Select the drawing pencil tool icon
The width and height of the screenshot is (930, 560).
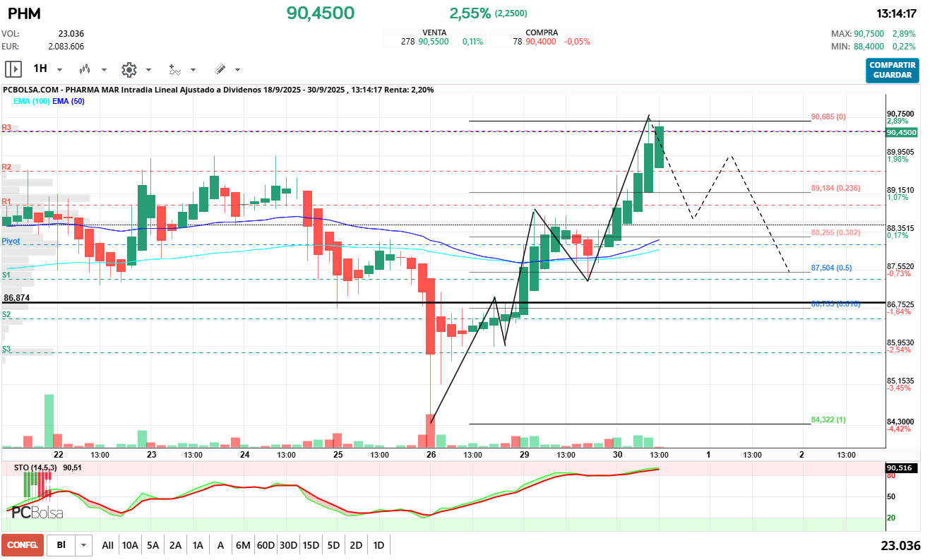(220, 69)
